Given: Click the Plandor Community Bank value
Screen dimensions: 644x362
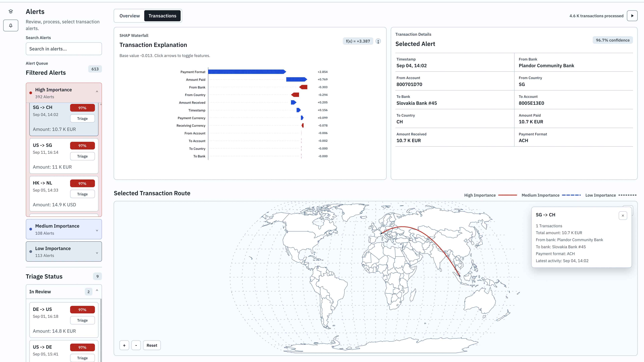Looking at the screenshot, I should 546,66.
